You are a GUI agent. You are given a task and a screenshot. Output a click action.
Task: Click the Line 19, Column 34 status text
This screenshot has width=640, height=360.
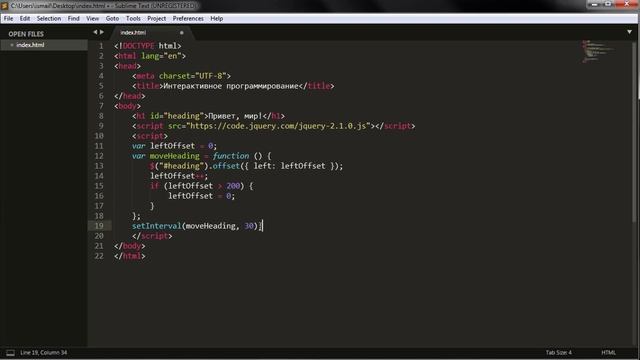click(43, 353)
